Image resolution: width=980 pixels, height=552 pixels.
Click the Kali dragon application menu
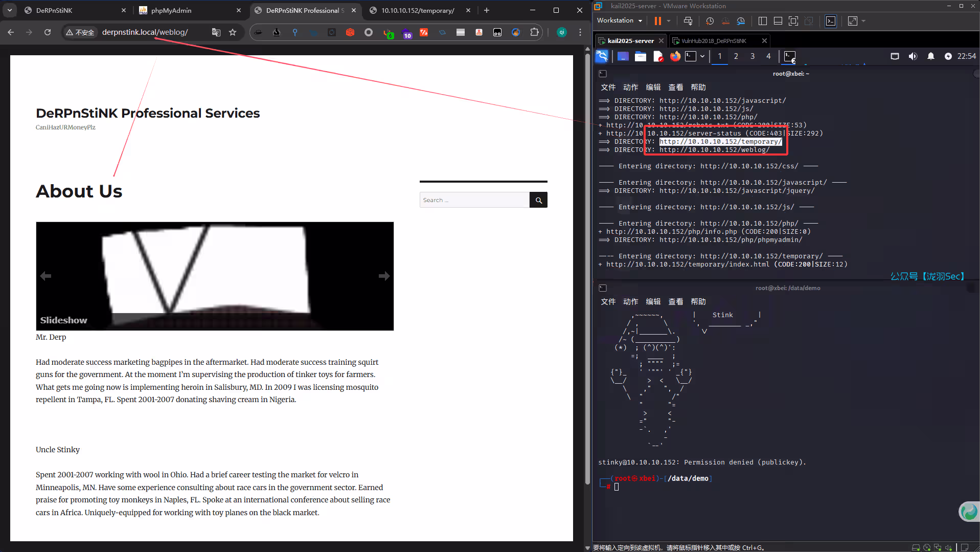pyautogui.click(x=602, y=56)
